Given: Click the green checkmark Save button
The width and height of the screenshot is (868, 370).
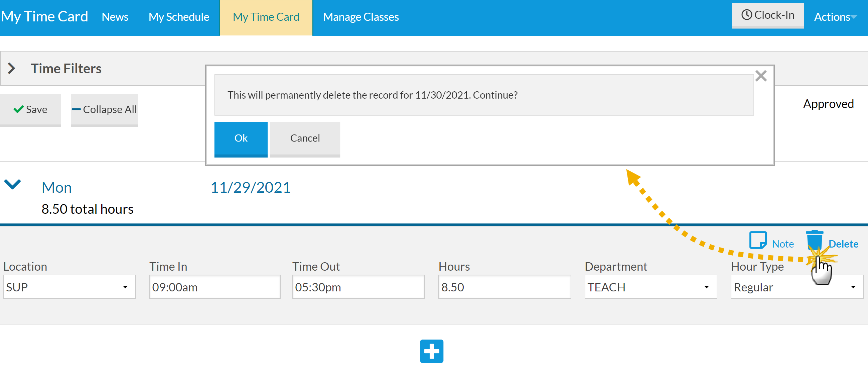Looking at the screenshot, I should tap(30, 110).
